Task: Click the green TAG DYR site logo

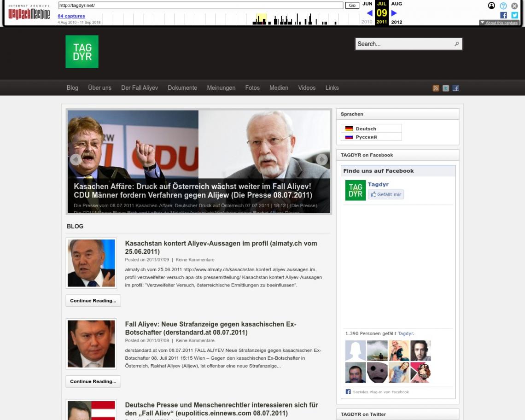Action: tap(82, 52)
